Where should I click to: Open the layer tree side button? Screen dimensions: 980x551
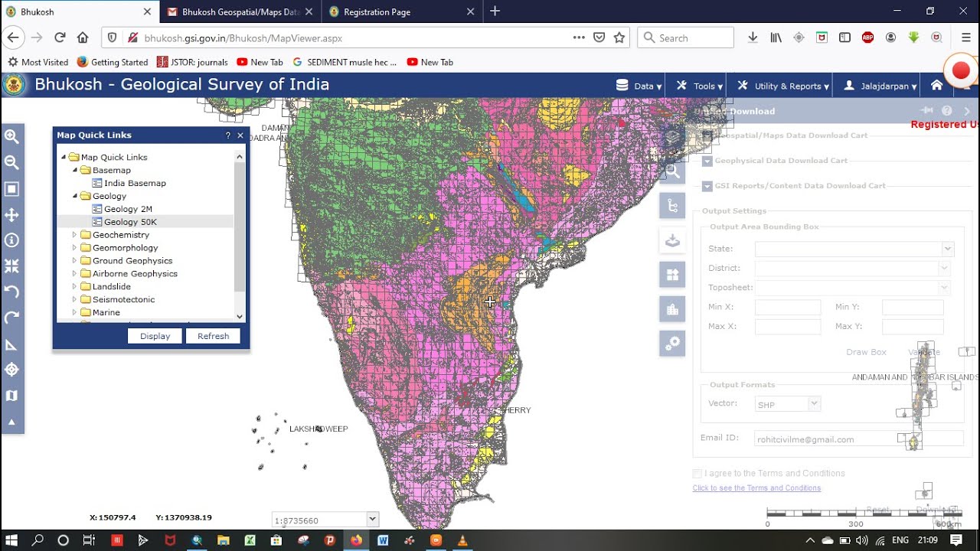pyautogui.click(x=672, y=206)
